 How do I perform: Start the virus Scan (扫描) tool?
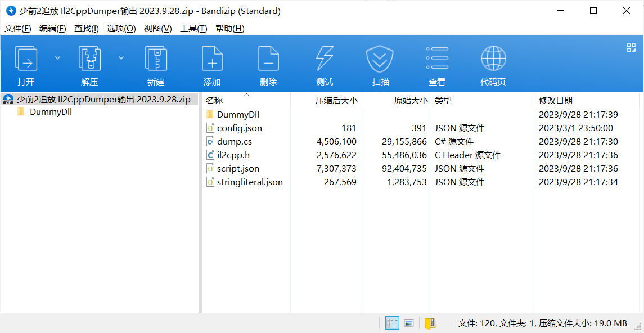tap(380, 58)
